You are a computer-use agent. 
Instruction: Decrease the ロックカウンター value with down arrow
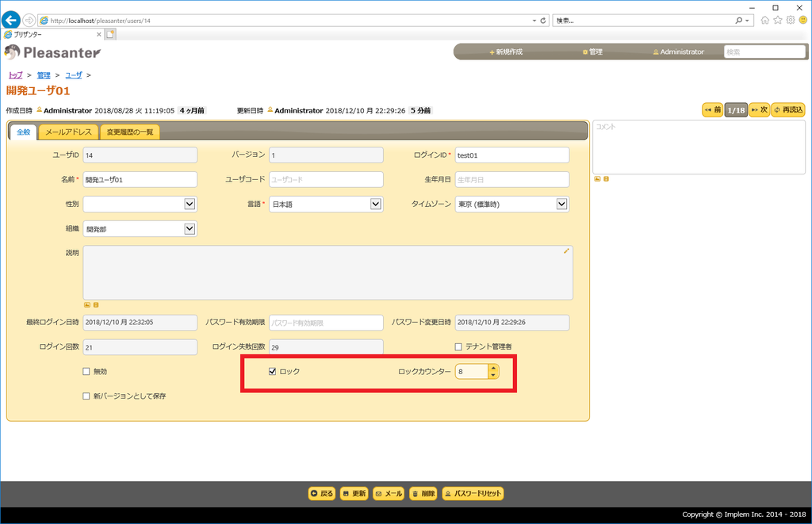[x=493, y=375]
